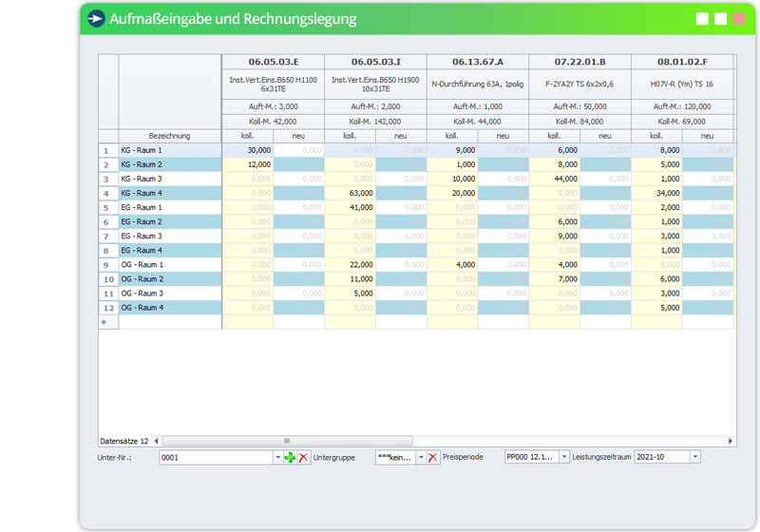The width and height of the screenshot is (760, 532).
Task: Click the scroll right arrow of the table
Action: point(731,441)
